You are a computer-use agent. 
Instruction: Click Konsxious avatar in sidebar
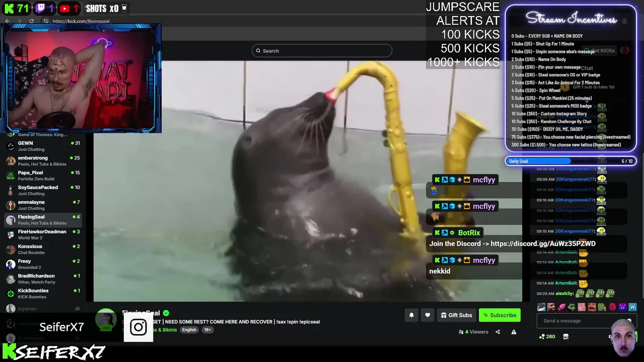11,249
